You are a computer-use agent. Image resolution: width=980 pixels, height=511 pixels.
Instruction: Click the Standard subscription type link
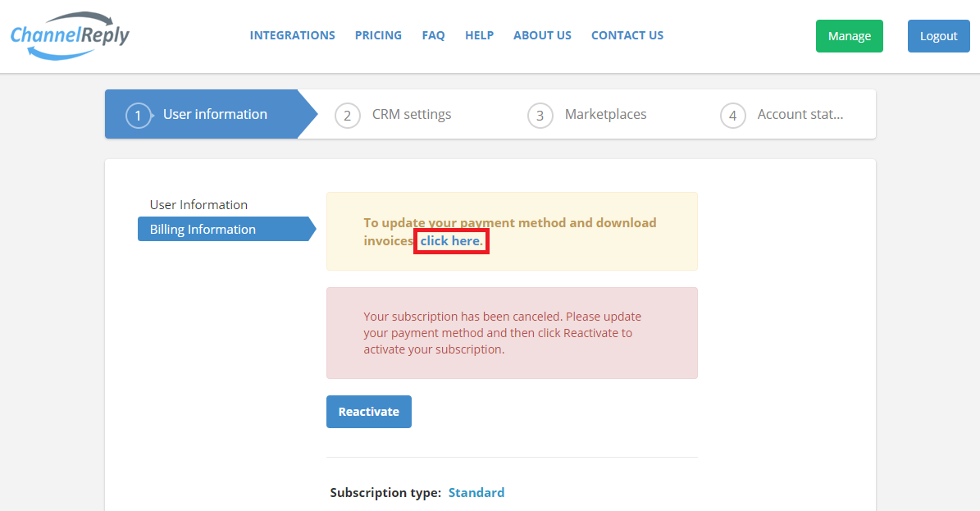tap(476, 493)
